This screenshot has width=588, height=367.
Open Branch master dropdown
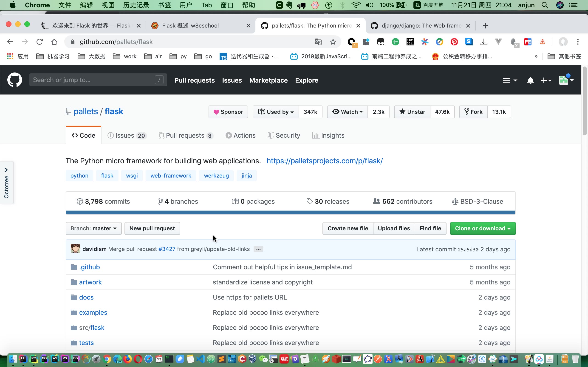(x=93, y=228)
